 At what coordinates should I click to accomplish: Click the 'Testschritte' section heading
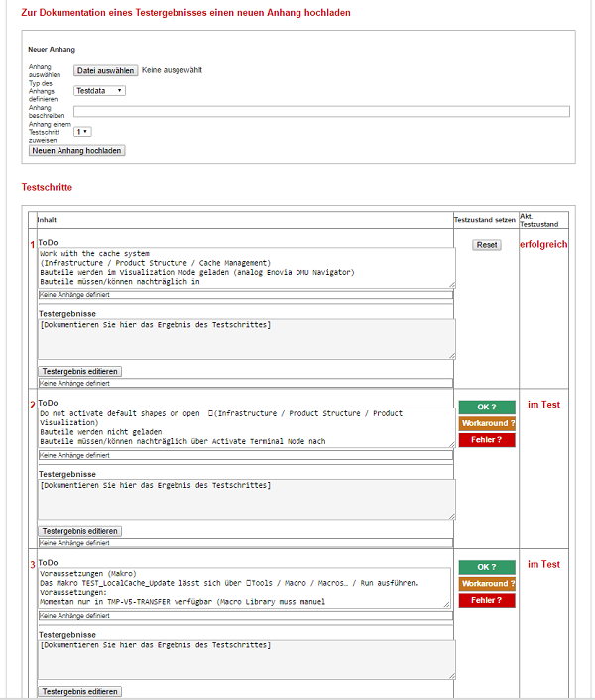click(47, 187)
